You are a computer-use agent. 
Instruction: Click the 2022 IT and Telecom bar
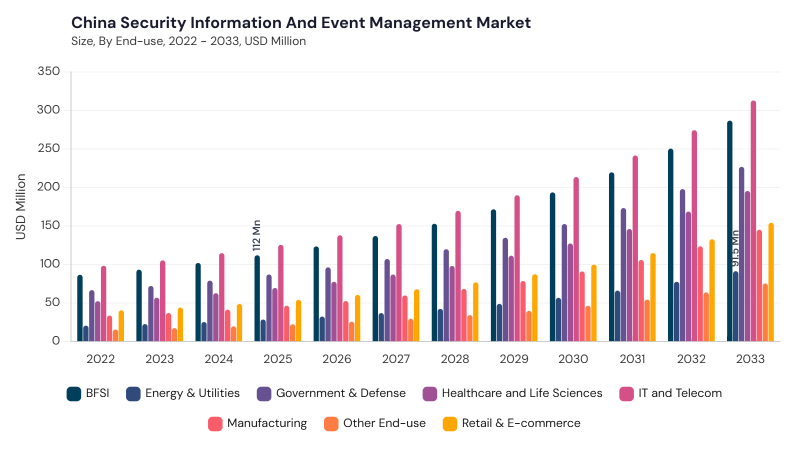[x=104, y=304]
